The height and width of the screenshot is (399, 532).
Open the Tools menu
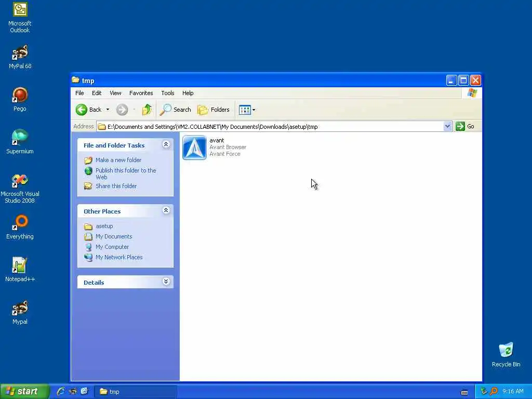pos(168,93)
